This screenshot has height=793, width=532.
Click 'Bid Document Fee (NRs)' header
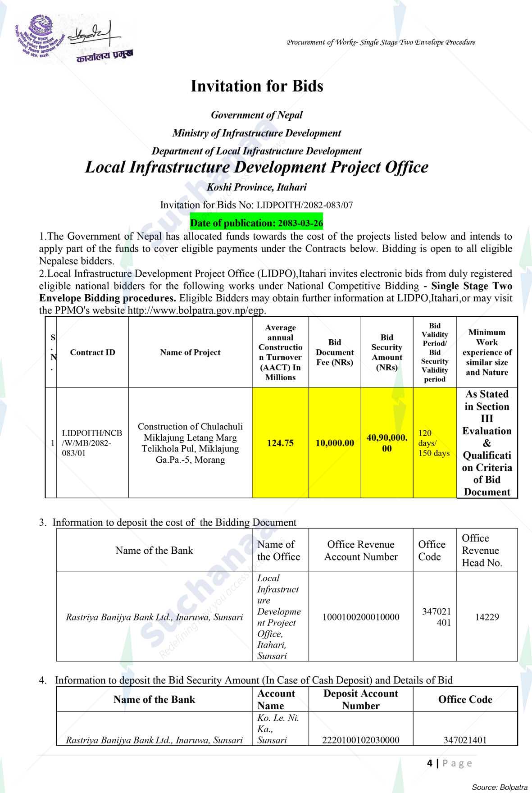[335, 352]
